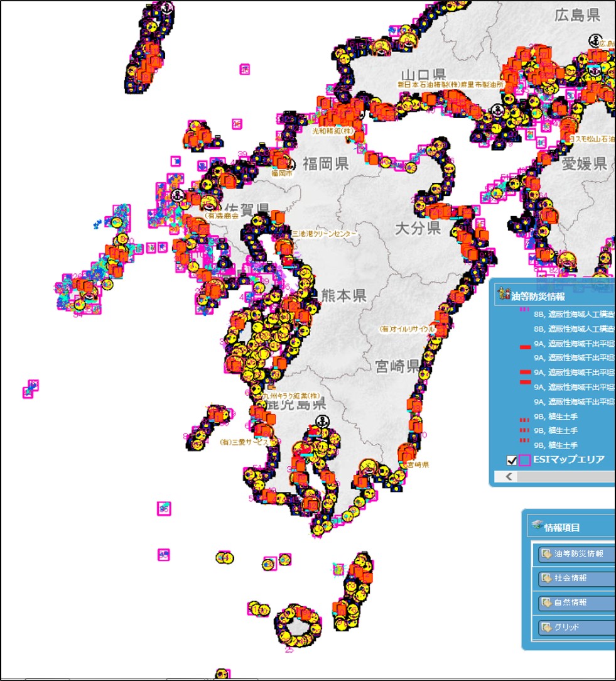Click the 情報項目 panel title
The width and height of the screenshot is (616, 681).
(563, 528)
